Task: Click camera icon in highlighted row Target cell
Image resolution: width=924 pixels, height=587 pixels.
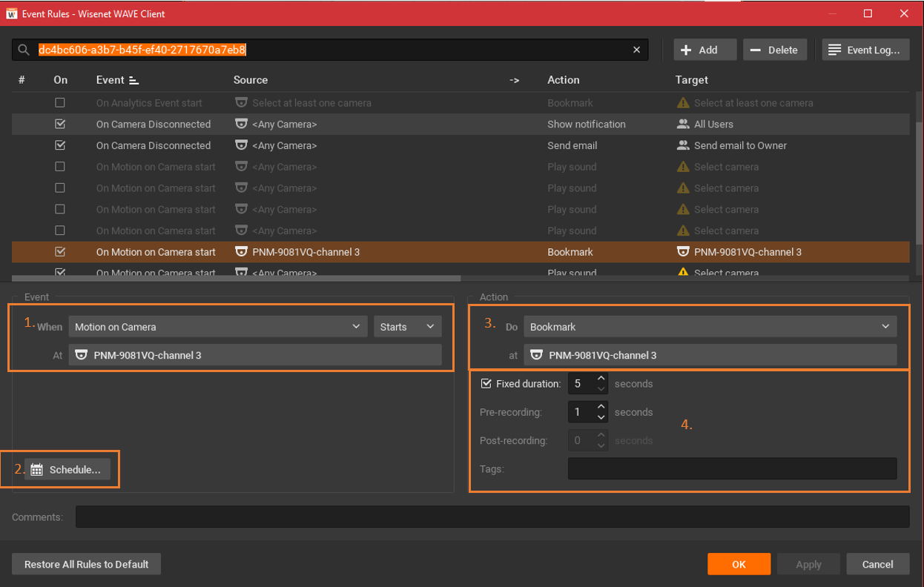Action: pyautogui.click(x=683, y=252)
